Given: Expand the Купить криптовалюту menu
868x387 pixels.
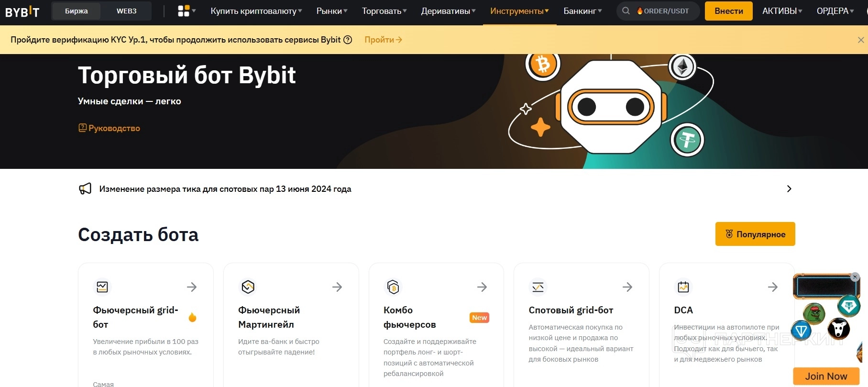Looking at the screenshot, I should point(256,11).
